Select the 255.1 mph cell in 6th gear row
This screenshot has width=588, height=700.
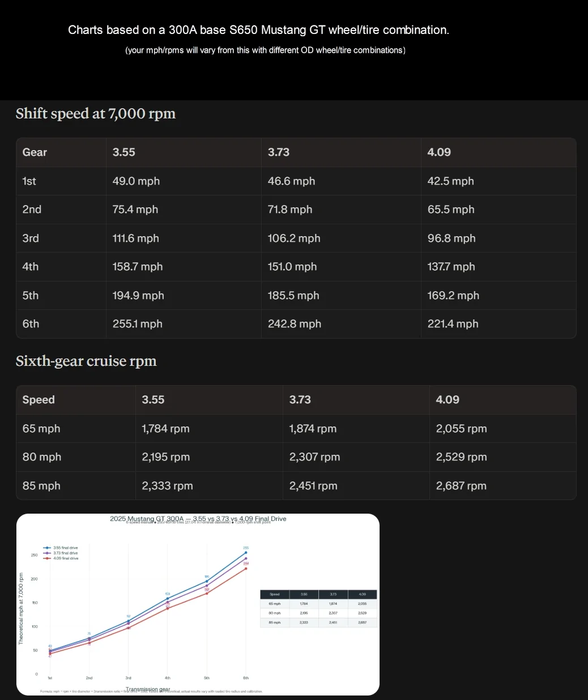click(138, 324)
